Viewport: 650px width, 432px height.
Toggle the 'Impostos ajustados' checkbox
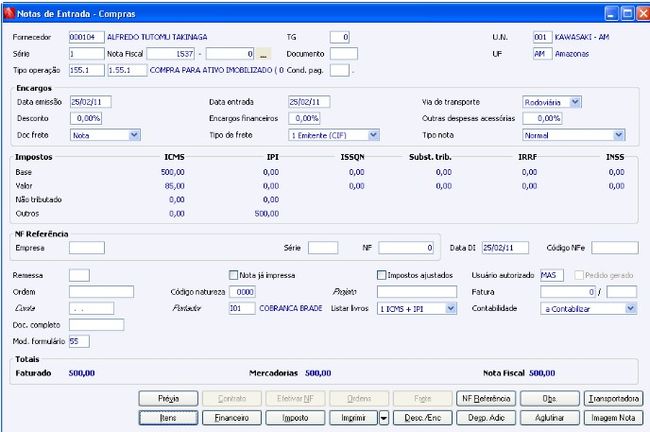click(x=381, y=275)
